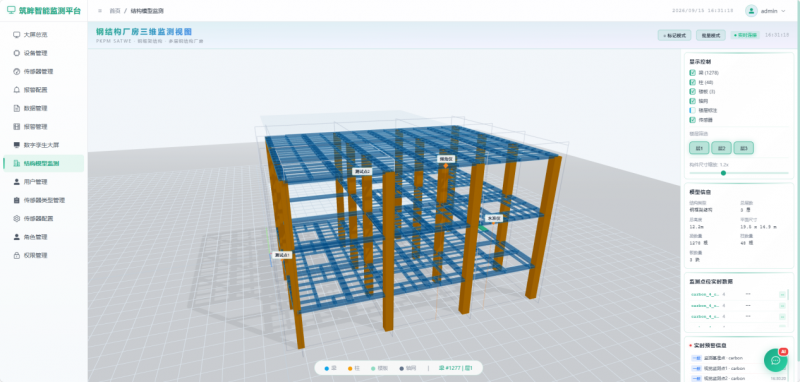Click the 传感器类型管理 clipboard icon
The height and width of the screenshot is (382, 800).
(16, 200)
